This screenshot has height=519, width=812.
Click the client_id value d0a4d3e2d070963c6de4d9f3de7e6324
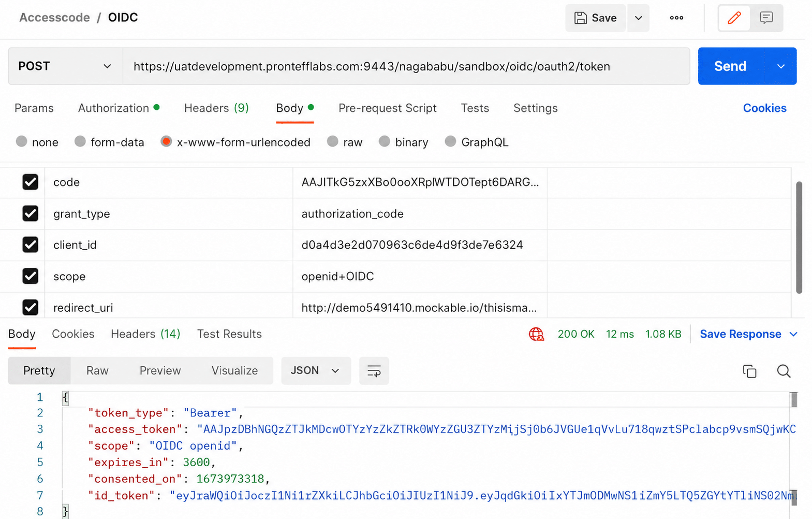[420, 245]
